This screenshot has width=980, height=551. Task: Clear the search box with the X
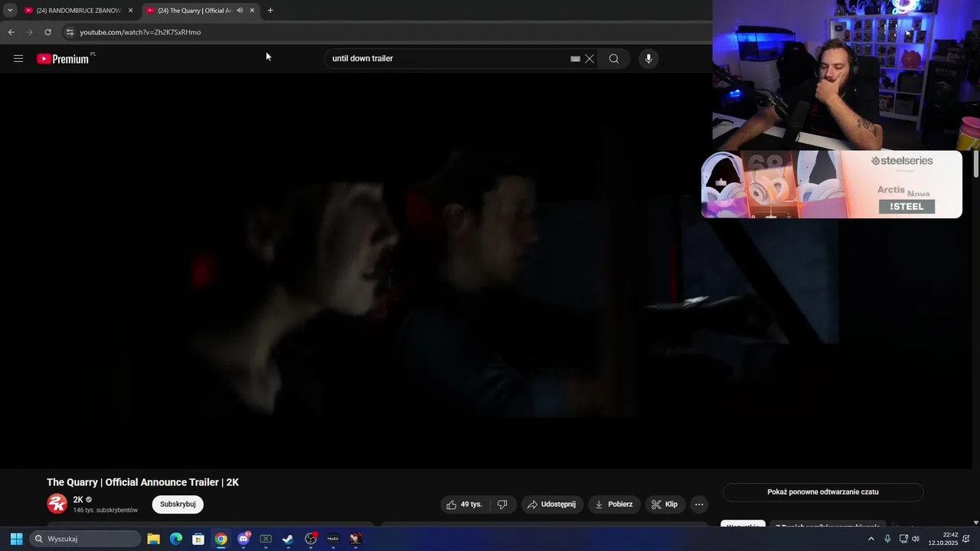(590, 59)
